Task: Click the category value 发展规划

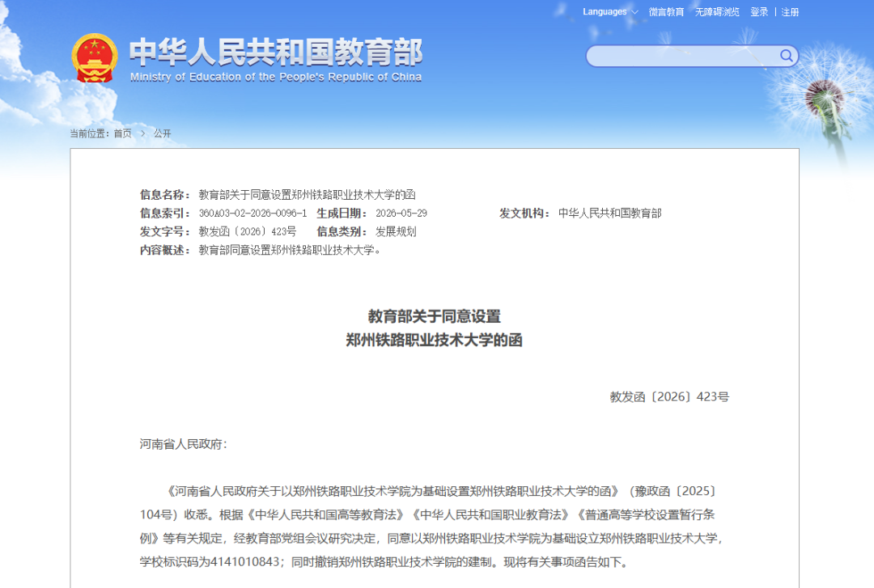Action: [x=396, y=231]
